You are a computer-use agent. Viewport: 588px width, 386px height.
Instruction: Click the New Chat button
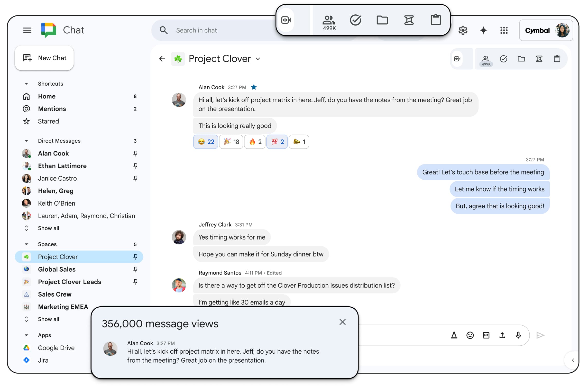point(44,58)
